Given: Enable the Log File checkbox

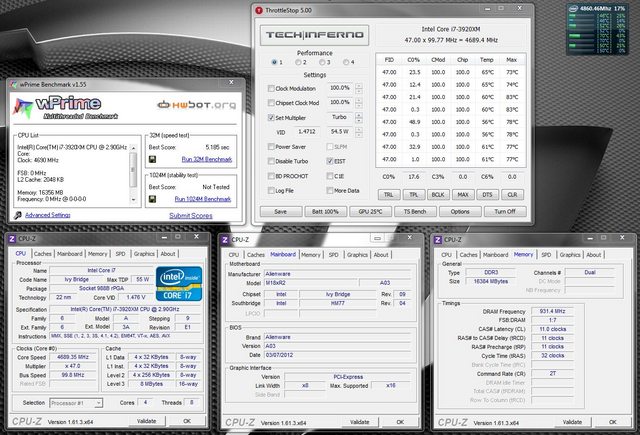Looking at the screenshot, I should click(x=271, y=191).
